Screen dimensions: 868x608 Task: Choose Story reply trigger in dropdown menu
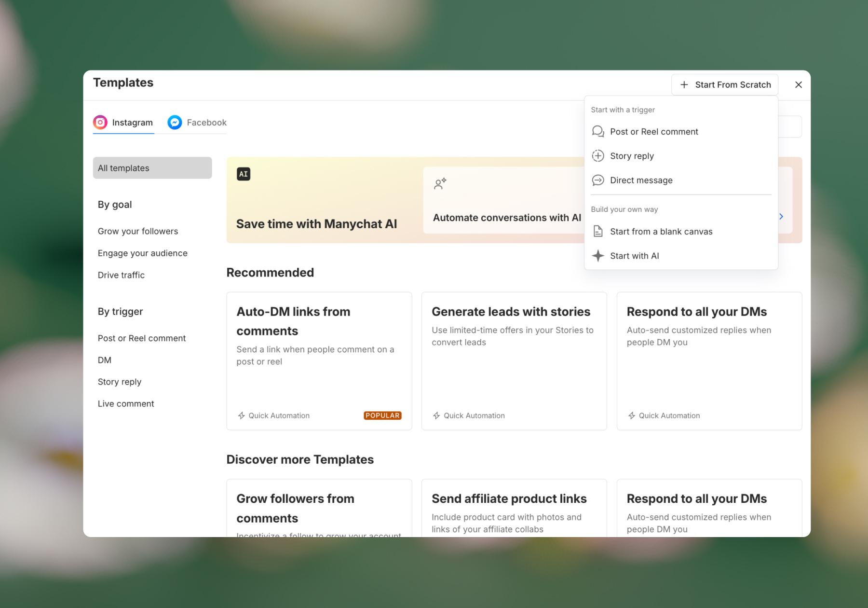click(x=681, y=156)
